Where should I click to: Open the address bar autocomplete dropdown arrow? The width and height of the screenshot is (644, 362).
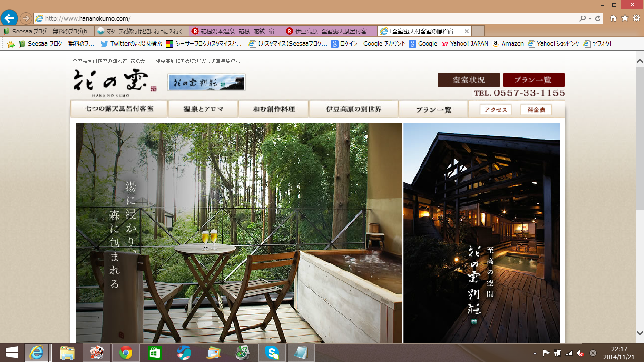590,18
